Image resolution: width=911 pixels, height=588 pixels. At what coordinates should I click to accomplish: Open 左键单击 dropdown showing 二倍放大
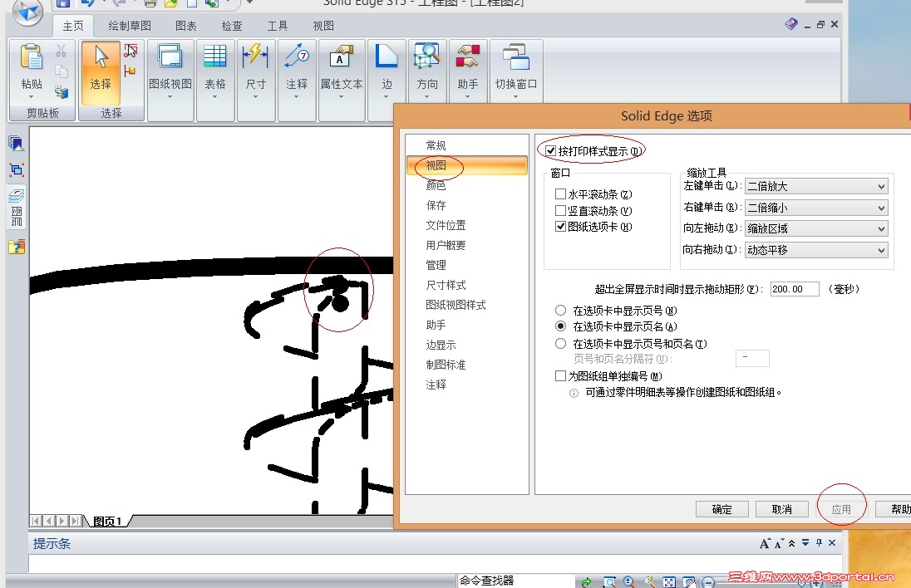pos(816,186)
